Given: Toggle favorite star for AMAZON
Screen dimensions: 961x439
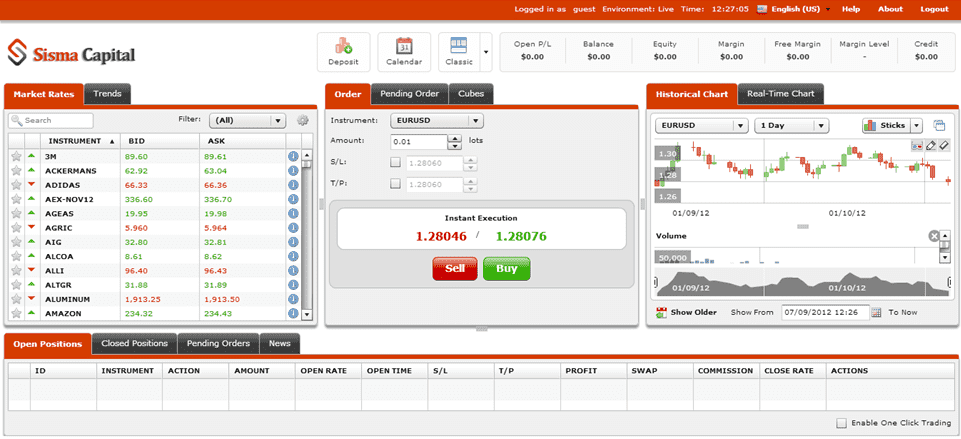Looking at the screenshot, I should (16, 313).
